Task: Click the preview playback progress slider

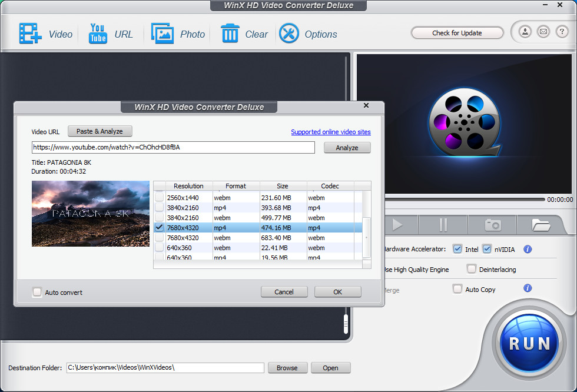Action: (465, 200)
